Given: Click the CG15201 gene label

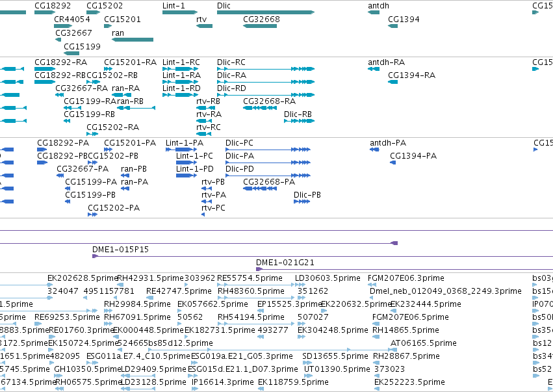Looking at the screenshot, I should tap(122, 19).
